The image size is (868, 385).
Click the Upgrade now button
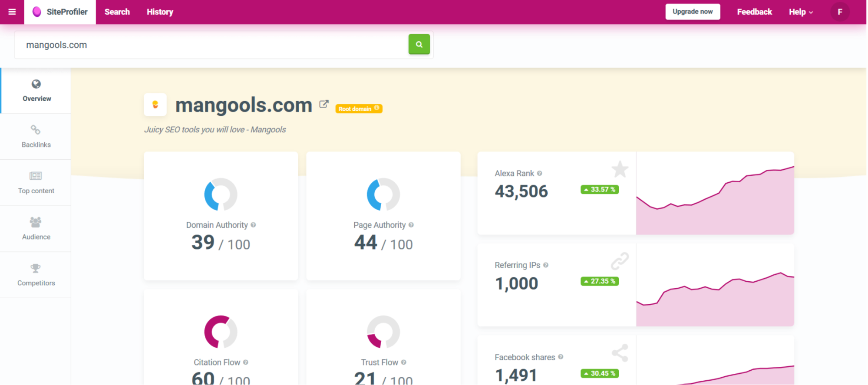[692, 12]
